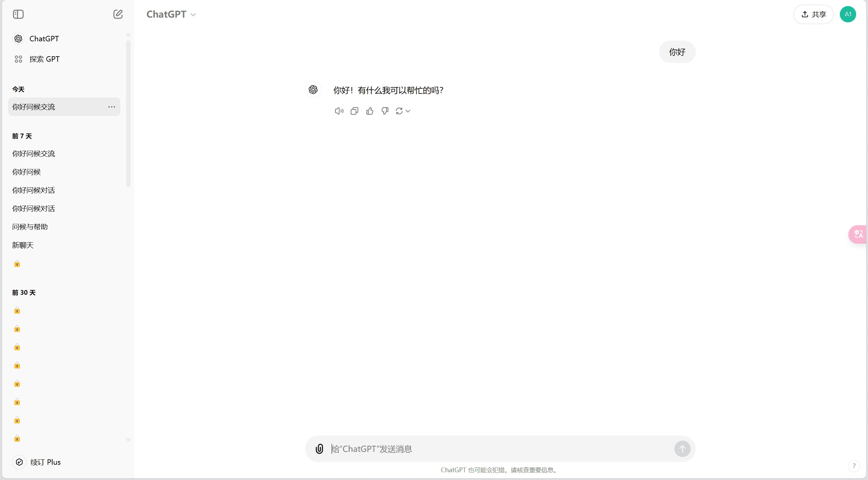Screen dimensions: 868x480
Task: Read the reply aloud with speaker icon
Action: point(339,111)
